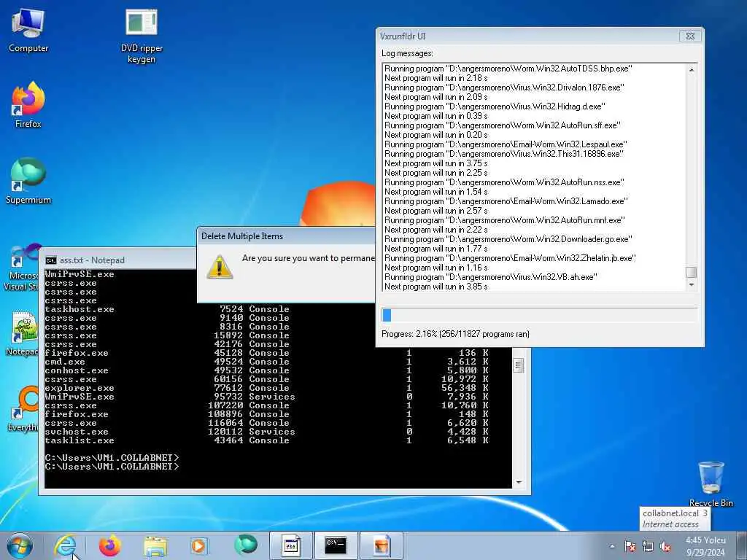Click the Vxrunfldr log scroll up arrow
This screenshot has width=747, height=560.
pos(692,69)
